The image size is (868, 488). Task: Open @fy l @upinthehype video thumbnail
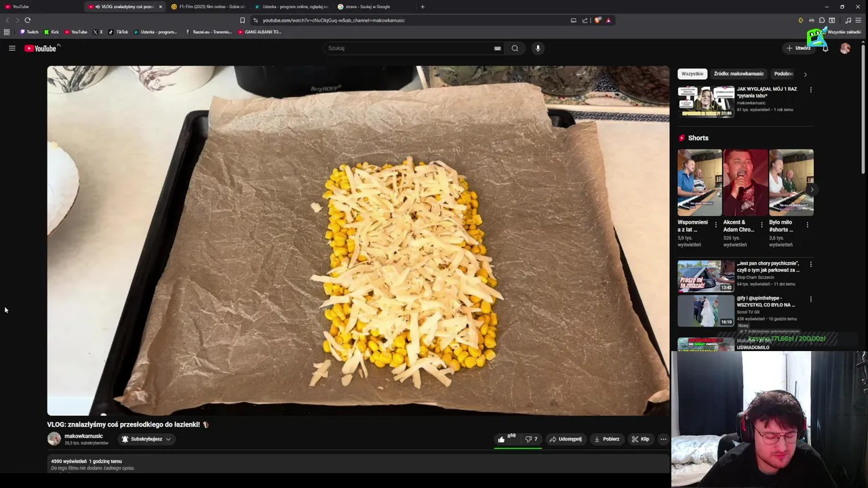point(705,311)
